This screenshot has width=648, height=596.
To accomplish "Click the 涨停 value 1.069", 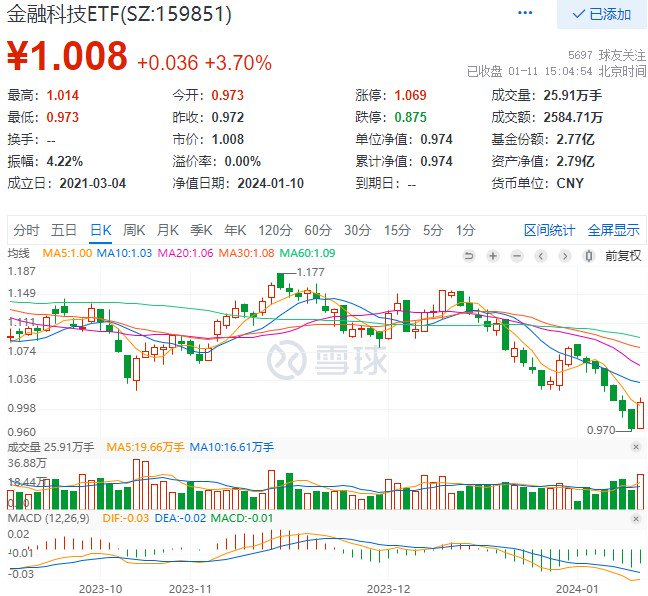I will point(410,95).
